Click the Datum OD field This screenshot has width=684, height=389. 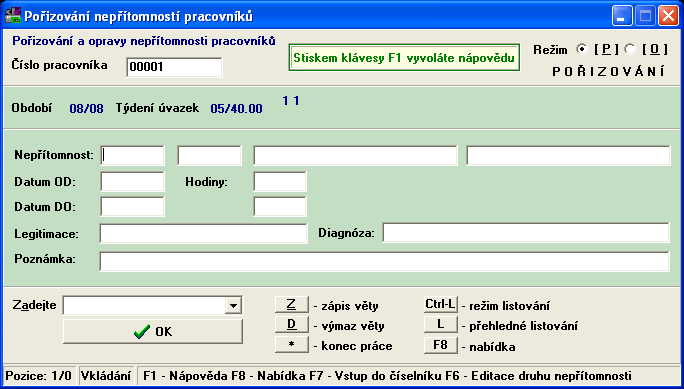132,181
